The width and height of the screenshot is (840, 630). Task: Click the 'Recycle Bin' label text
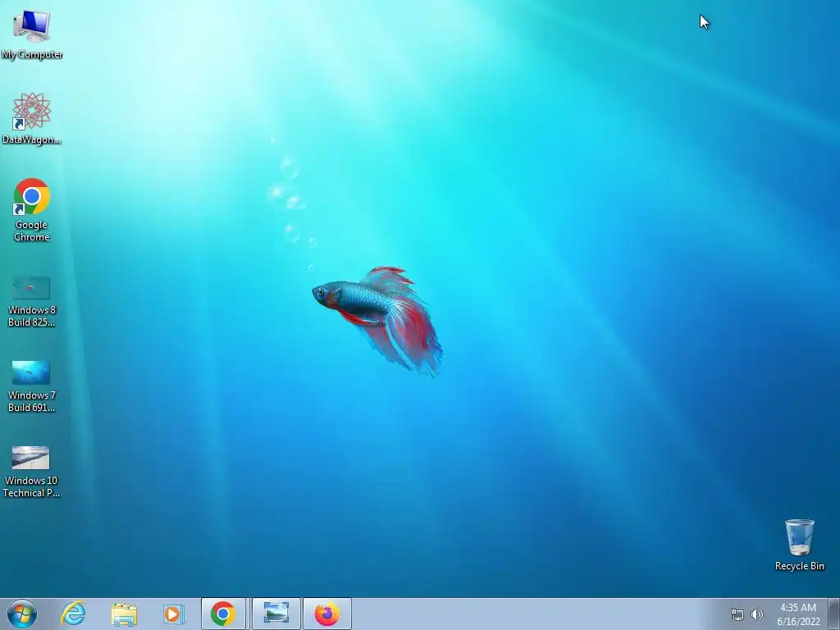[799, 566]
